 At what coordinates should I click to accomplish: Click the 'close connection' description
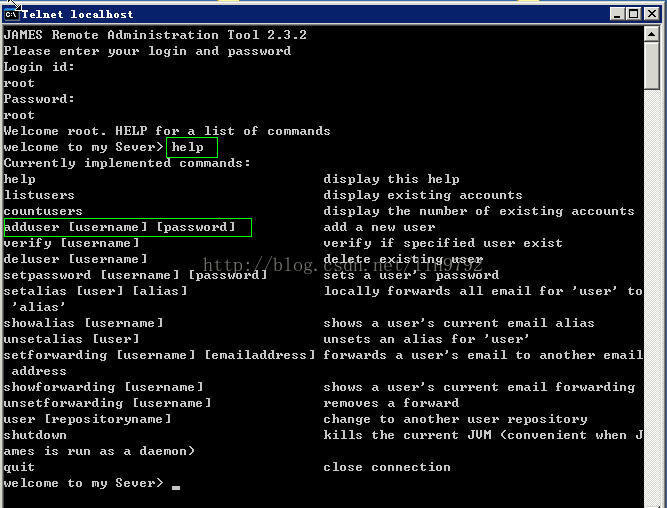(387, 467)
